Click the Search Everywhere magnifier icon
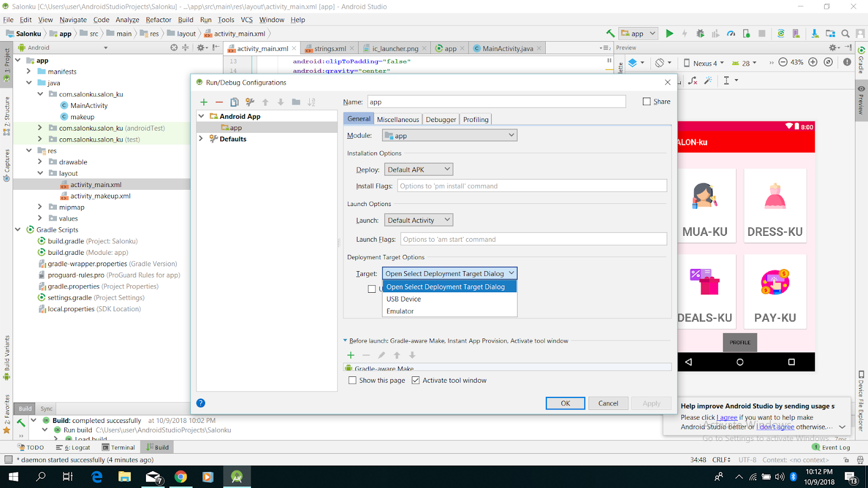Image resolution: width=868 pixels, height=488 pixels. (845, 34)
